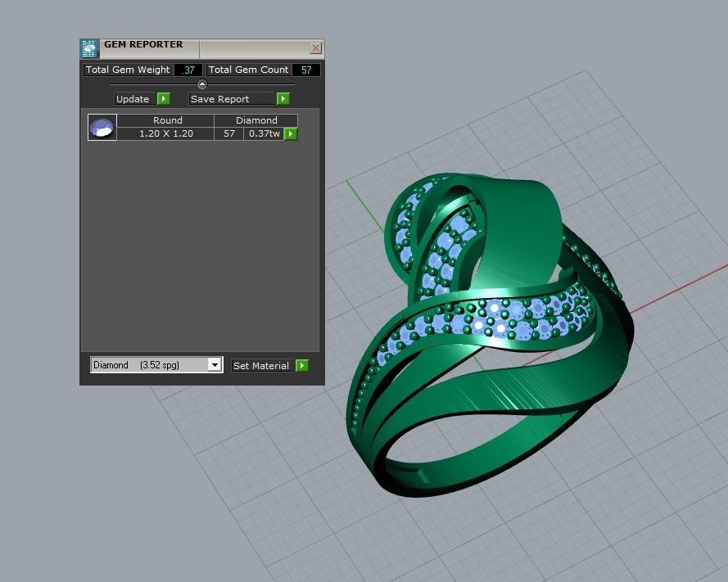
Task: Click the 1.20 X 1.20 size cell
Action: 165,133
